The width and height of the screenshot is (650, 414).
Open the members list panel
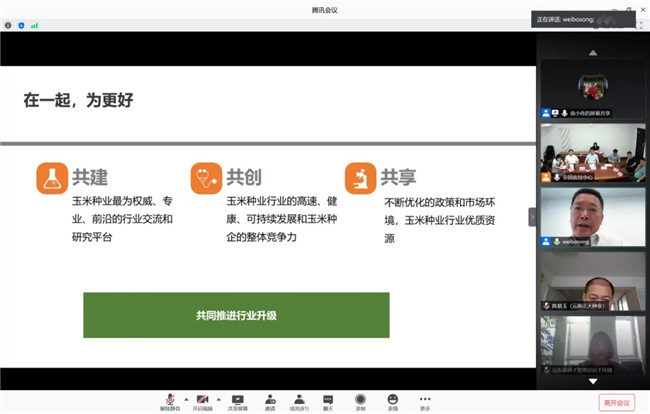[x=299, y=400]
